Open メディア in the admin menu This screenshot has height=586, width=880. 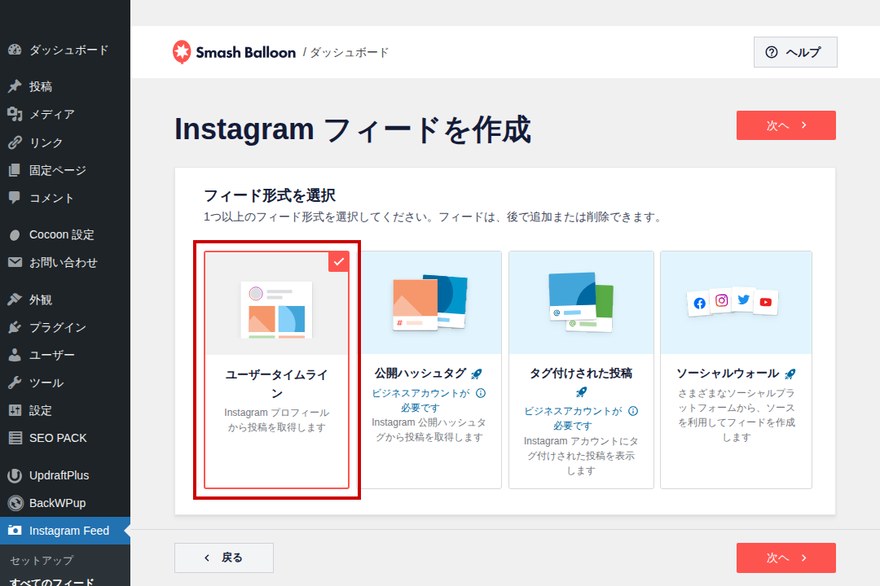(65, 115)
